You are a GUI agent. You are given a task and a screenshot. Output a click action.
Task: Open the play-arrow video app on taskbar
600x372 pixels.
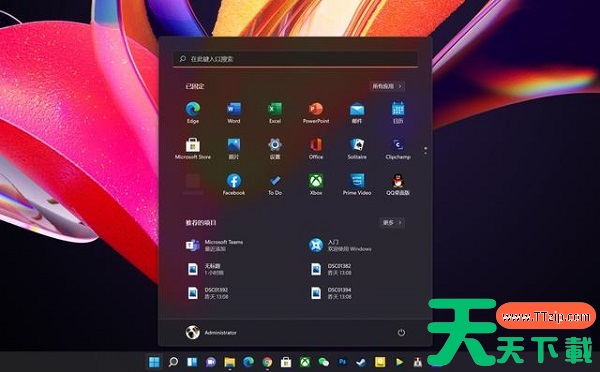[399, 362]
